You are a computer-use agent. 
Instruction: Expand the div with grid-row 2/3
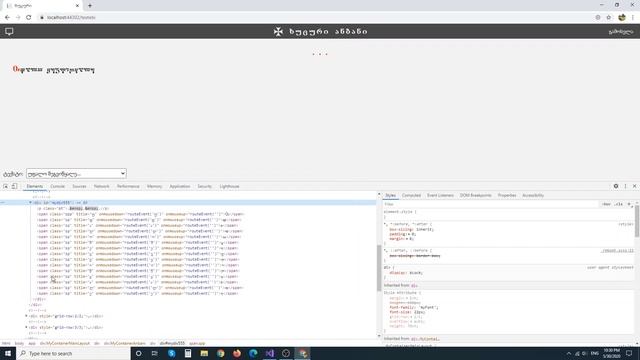click(26, 316)
